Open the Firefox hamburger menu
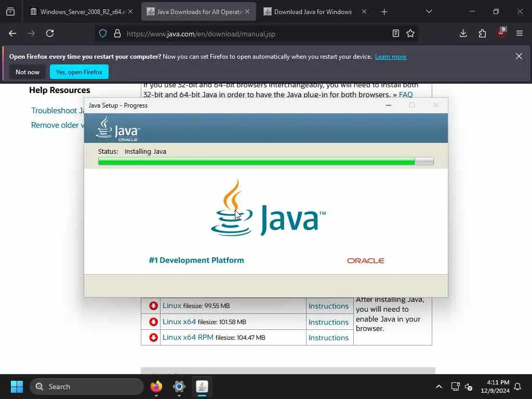This screenshot has height=399, width=532. [520, 33]
